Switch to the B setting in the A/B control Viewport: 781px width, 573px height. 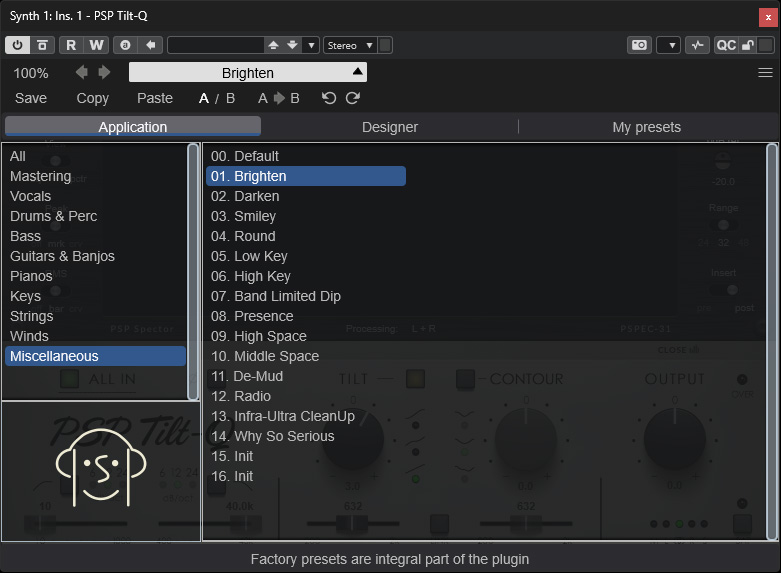coord(230,98)
